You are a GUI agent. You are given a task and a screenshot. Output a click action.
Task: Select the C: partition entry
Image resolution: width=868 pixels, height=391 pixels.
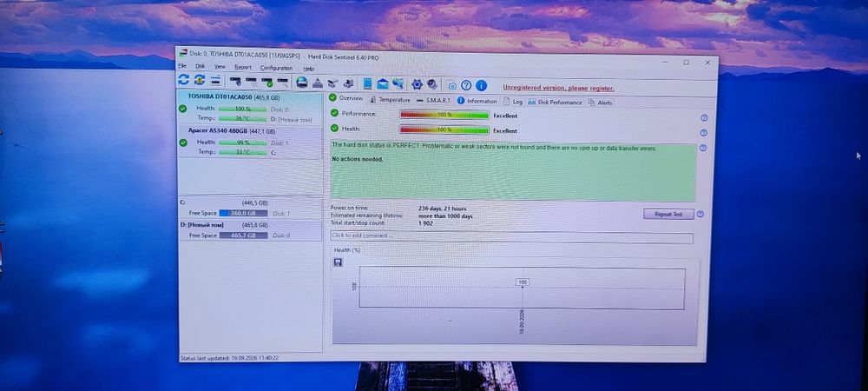click(x=250, y=209)
